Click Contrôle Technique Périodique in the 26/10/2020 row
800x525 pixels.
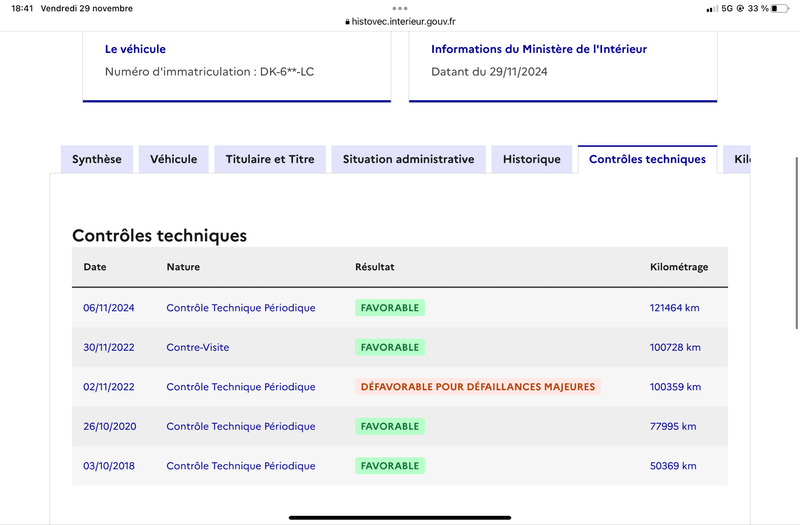coord(241,427)
